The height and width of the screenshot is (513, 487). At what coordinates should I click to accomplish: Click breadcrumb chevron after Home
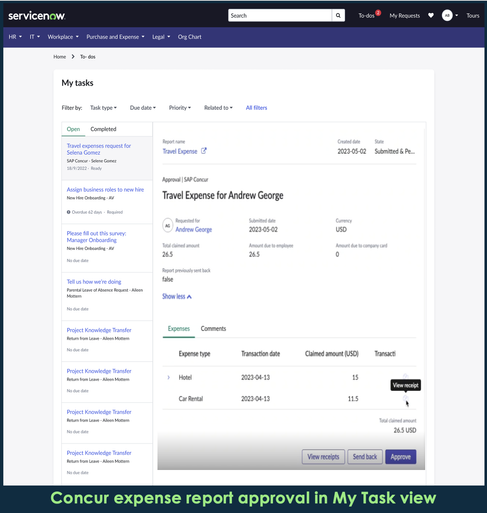[73, 57]
